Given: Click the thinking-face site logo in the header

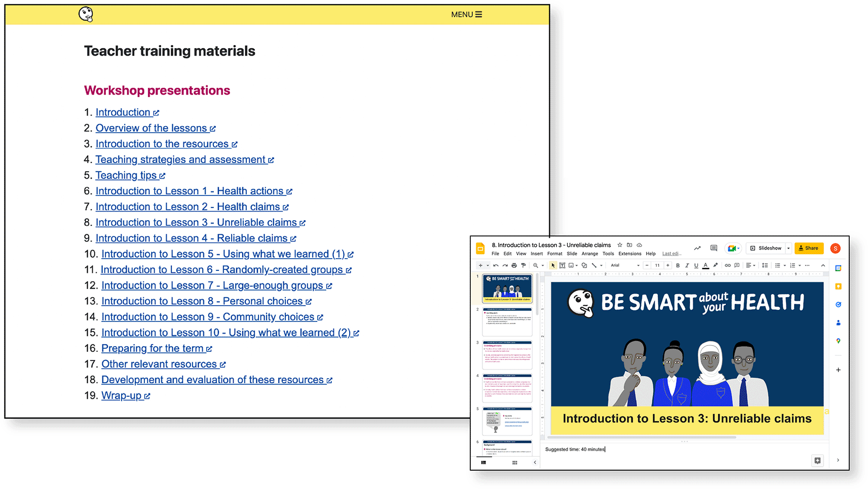Looking at the screenshot, I should point(86,14).
